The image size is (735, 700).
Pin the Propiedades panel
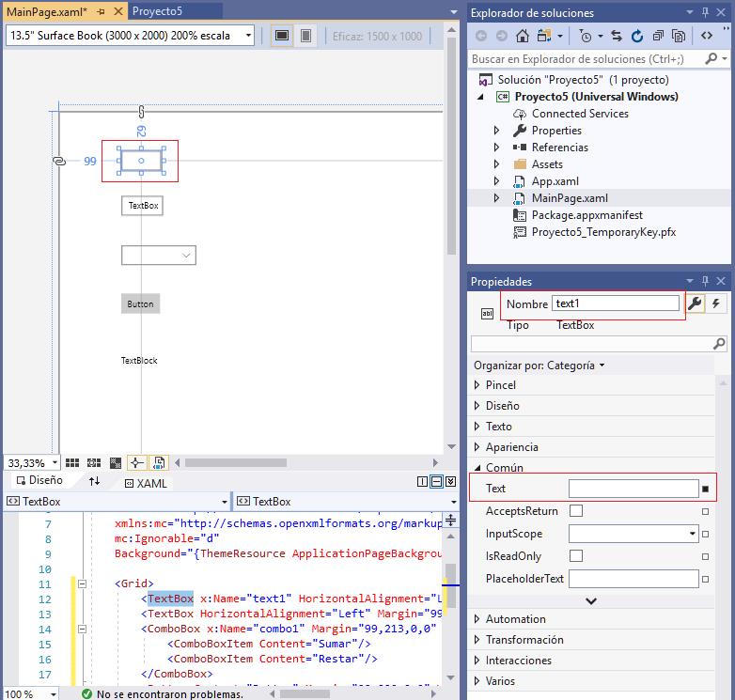[706, 281]
